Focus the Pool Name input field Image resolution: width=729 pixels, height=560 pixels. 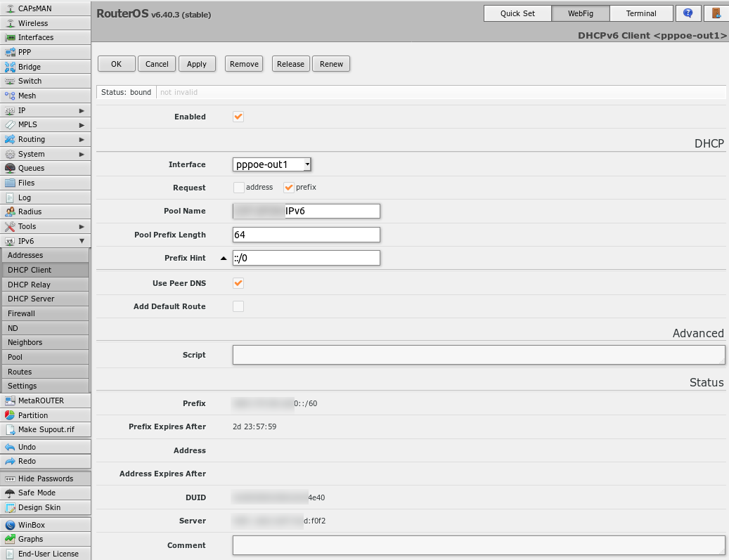[307, 211]
